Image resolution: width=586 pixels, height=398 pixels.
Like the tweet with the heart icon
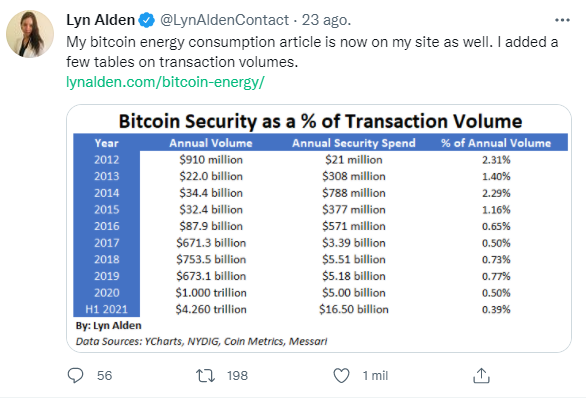pos(341,376)
